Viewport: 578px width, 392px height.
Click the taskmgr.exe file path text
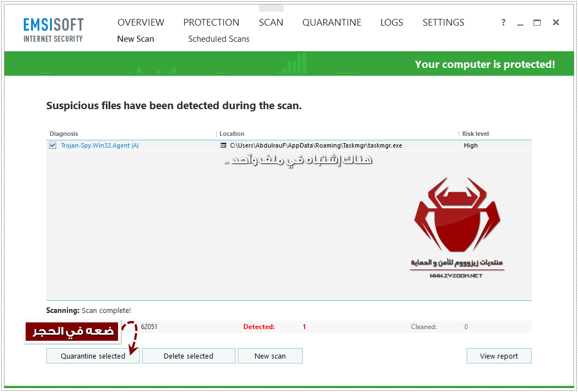[316, 145]
